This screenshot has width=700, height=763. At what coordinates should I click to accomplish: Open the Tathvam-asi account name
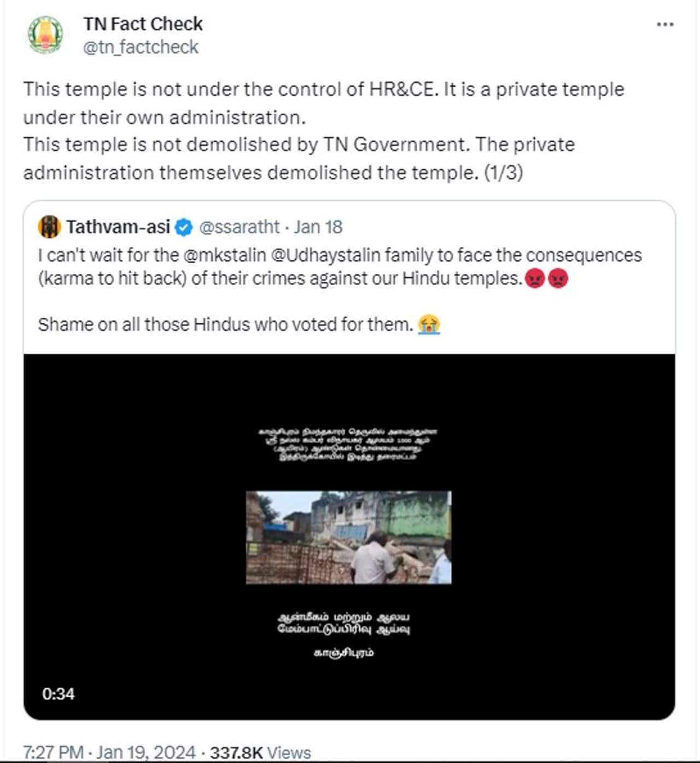point(118,227)
